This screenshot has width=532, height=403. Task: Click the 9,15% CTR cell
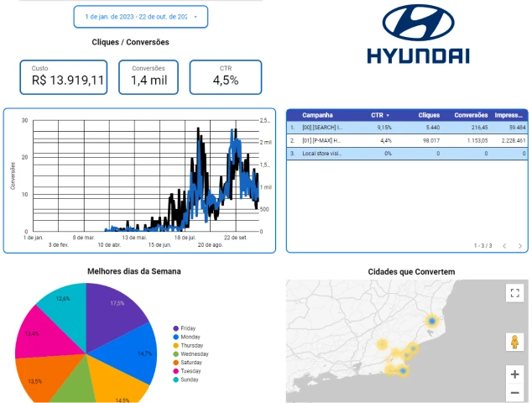pyautogui.click(x=384, y=128)
